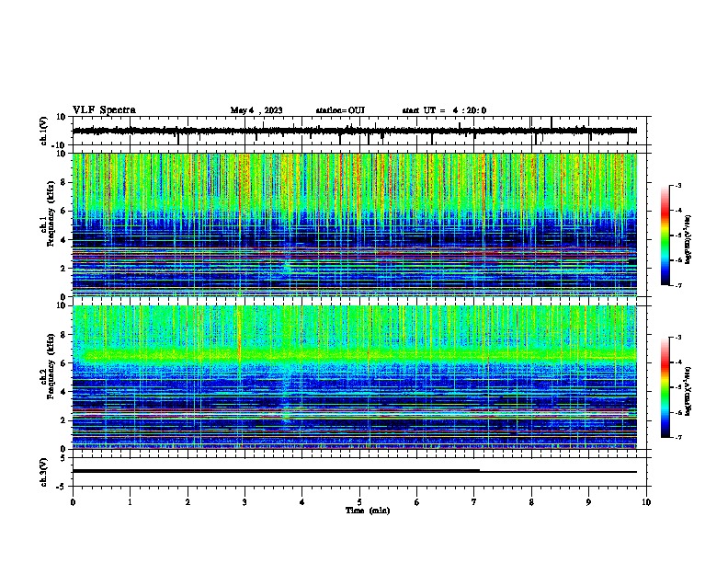The image size is (728, 563).
Task: Click the ch.2 spectrogram color scale bar
Action: tap(665, 387)
